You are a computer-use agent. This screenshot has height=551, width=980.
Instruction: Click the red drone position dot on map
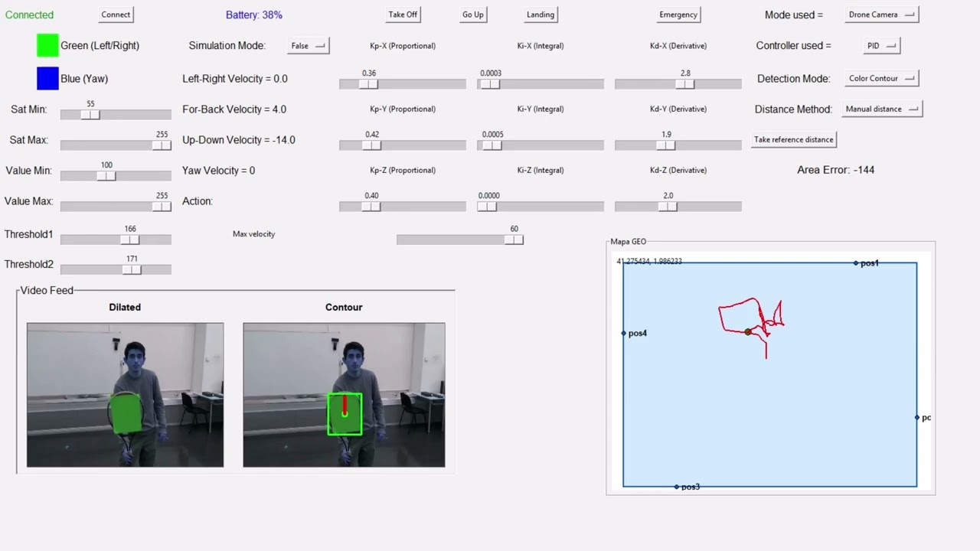pyautogui.click(x=748, y=331)
